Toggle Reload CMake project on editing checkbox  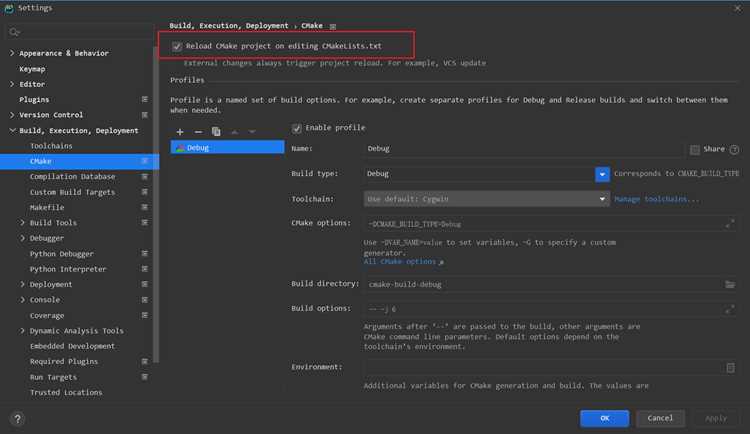(x=177, y=46)
